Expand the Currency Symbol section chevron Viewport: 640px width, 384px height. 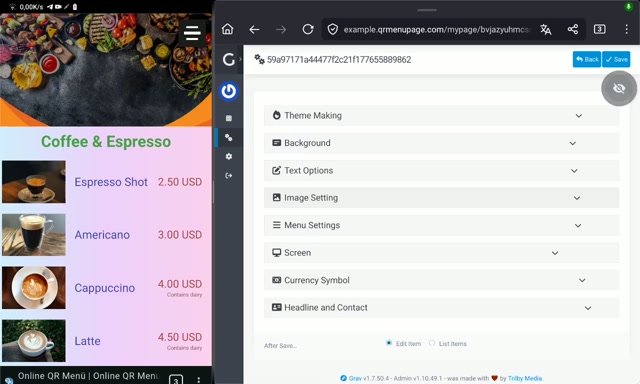582,280
